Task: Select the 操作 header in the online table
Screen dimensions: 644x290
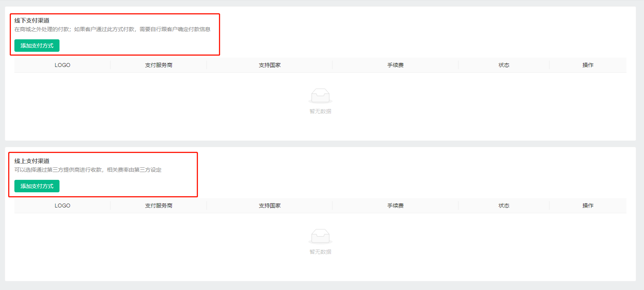Action: (588, 206)
